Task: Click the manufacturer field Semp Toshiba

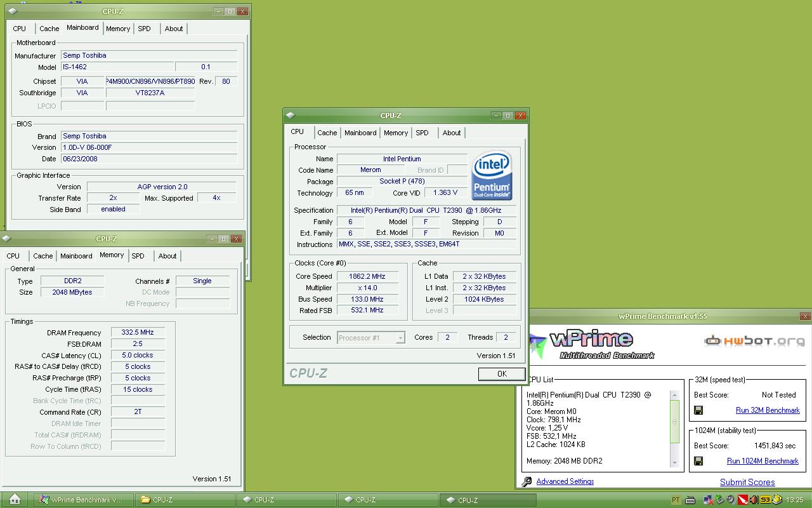Action: (149, 55)
